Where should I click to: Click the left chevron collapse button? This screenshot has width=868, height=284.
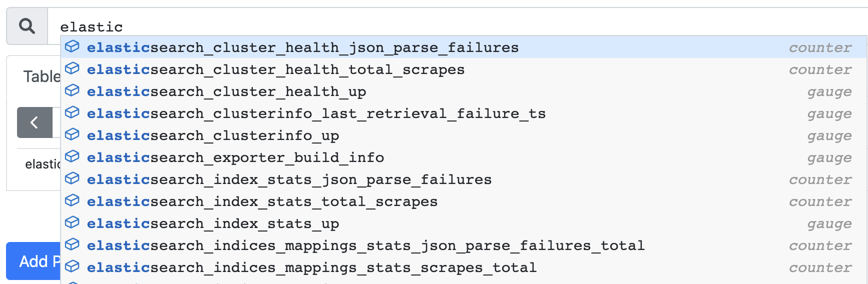pos(35,122)
